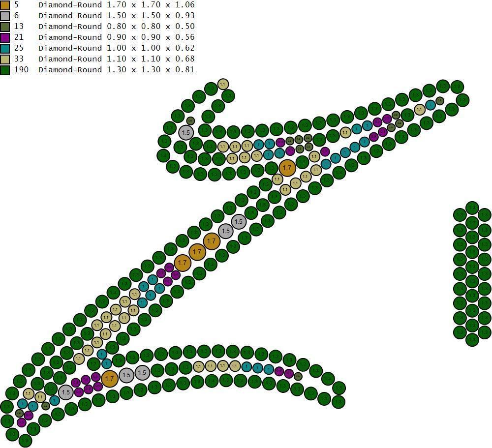Click the stone count "25" in legend
This screenshot has height=448, width=492.
point(19,48)
